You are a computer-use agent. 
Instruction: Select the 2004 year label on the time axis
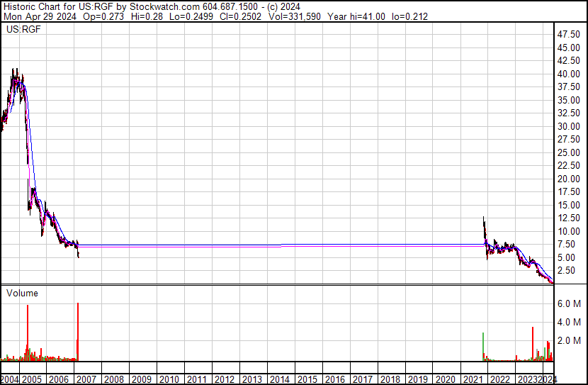tap(11, 379)
